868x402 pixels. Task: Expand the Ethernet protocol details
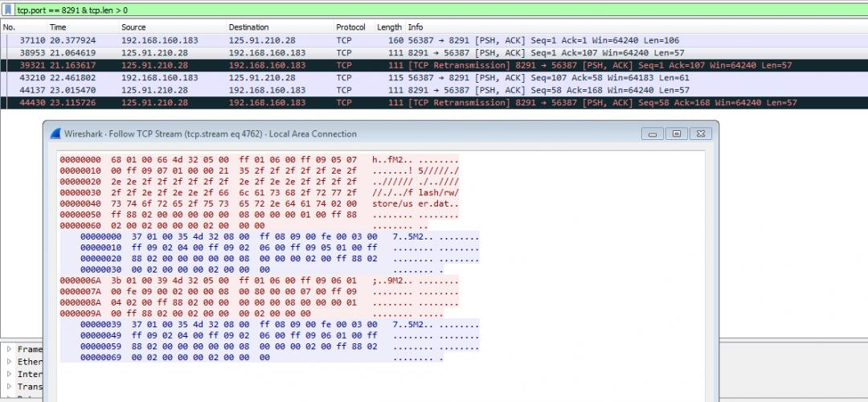tap(10, 362)
